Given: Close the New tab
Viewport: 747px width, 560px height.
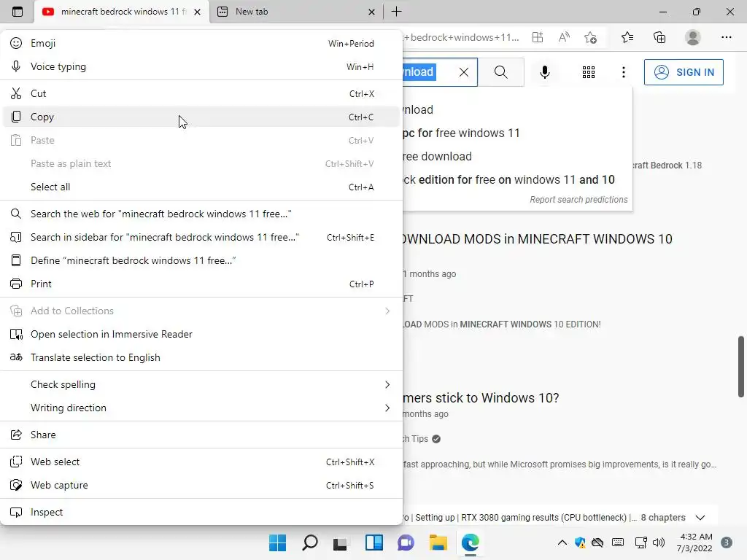Looking at the screenshot, I should pos(371,12).
